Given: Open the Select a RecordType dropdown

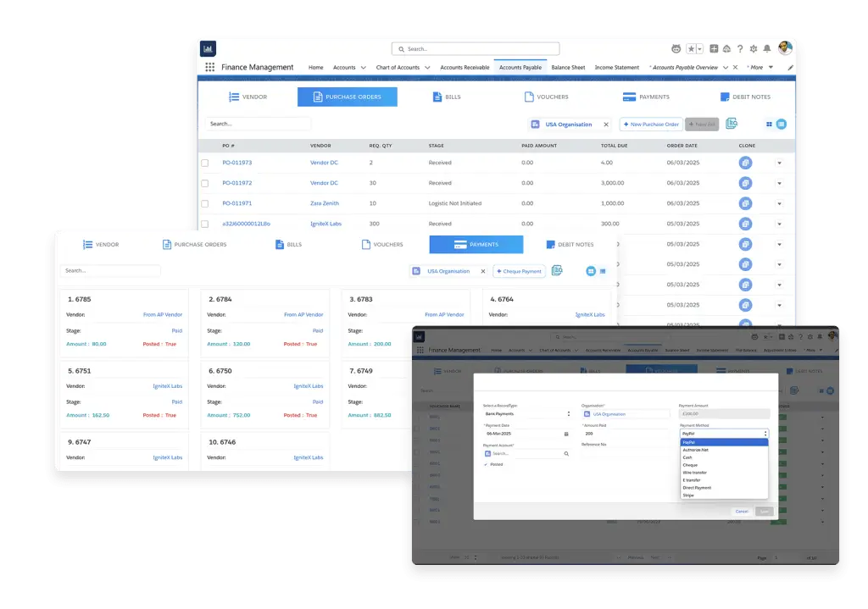Looking at the screenshot, I should coord(527,413).
